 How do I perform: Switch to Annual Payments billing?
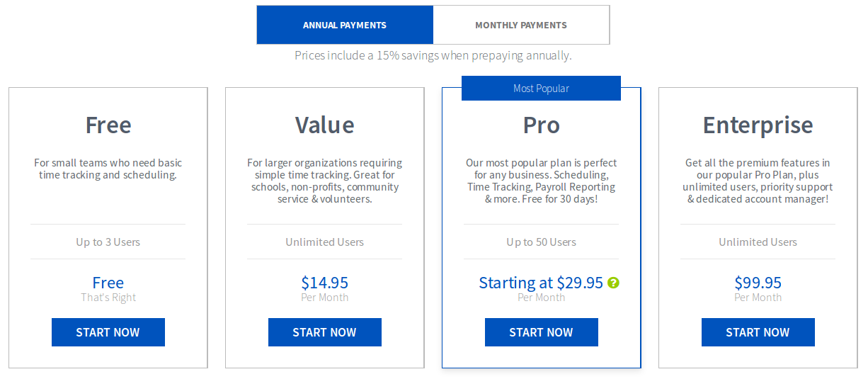345,25
